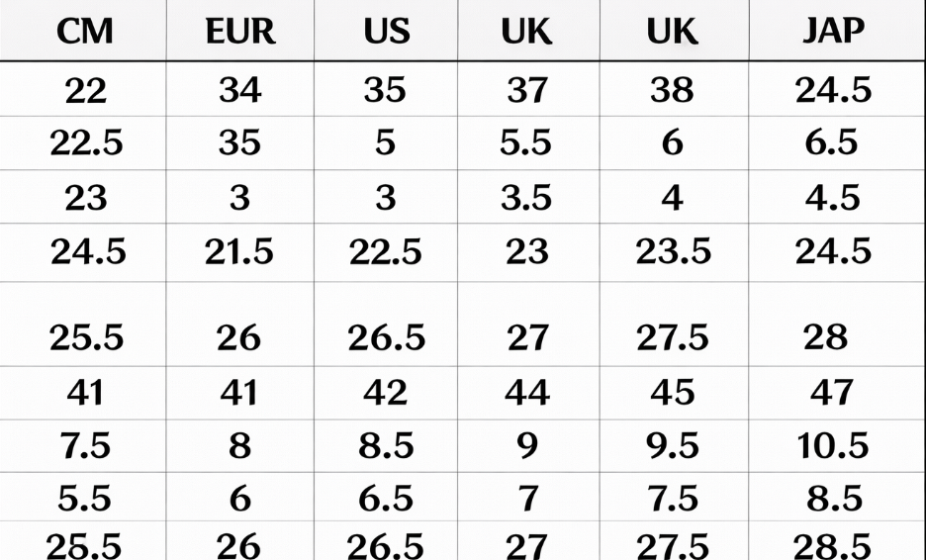Select the JAP column header
This screenshot has width=926, height=560.
pyautogui.click(x=833, y=32)
